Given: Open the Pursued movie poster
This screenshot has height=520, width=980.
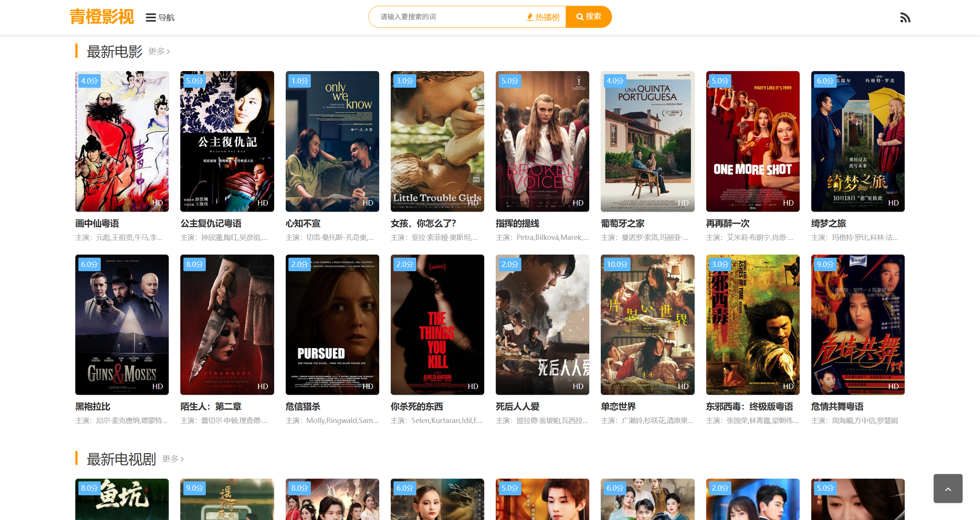Looking at the screenshot, I should [332, 325].
